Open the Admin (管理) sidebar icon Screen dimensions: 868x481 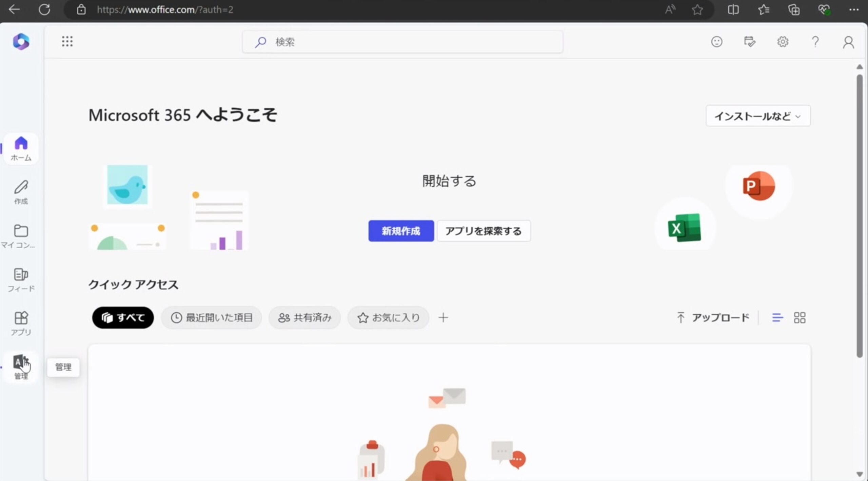click(x=21, y=367)
